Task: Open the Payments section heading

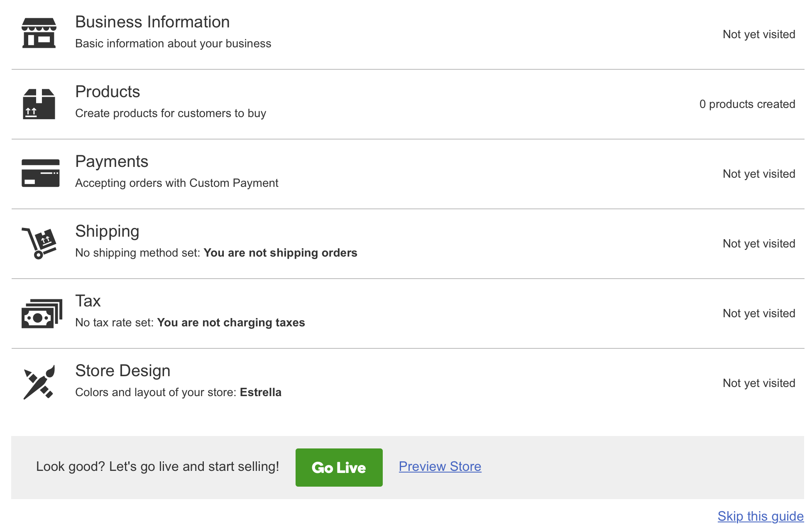Action: [x=112, y=162]
